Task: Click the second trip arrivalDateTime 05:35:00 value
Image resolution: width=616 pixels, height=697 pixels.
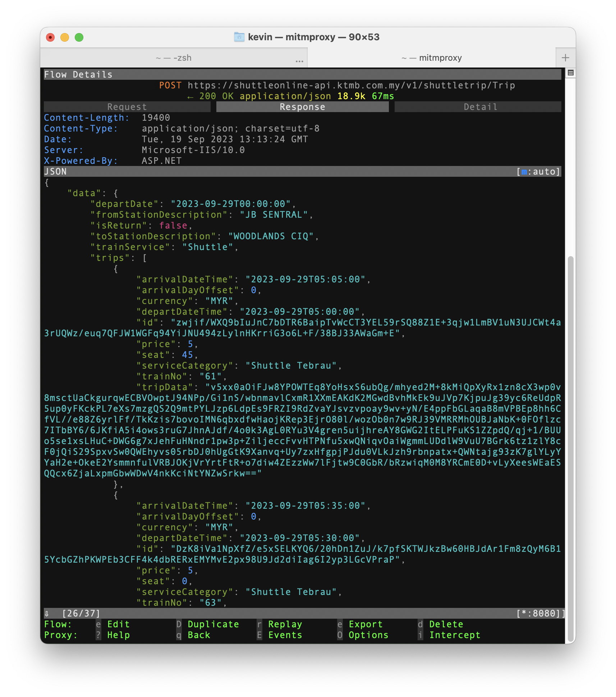Action: pos(305,506)
